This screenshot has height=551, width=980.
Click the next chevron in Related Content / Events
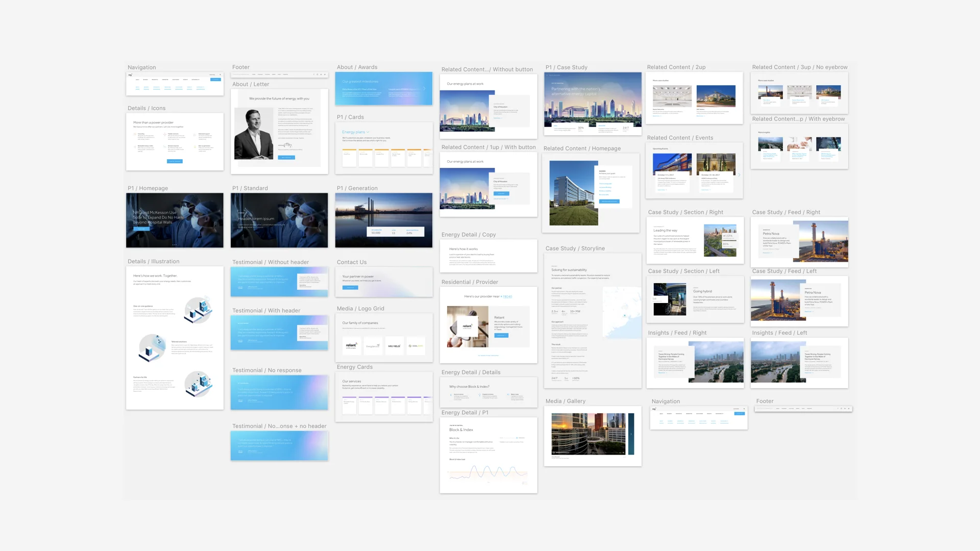[739, 175]
